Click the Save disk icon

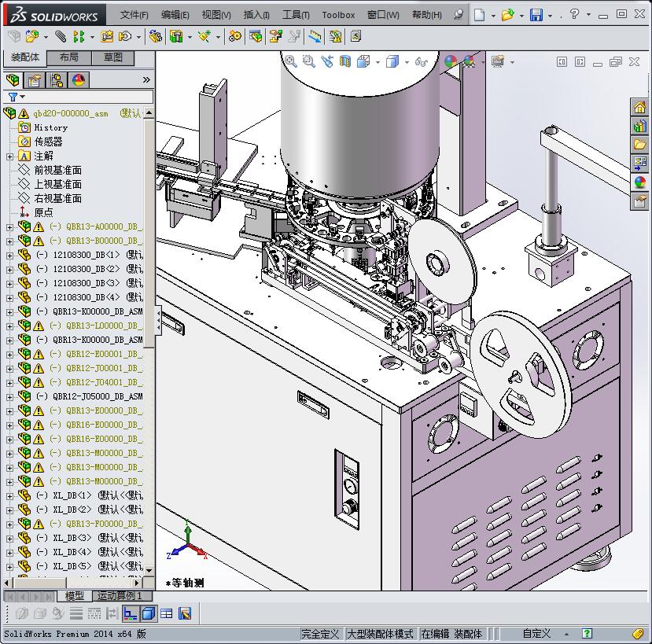point(536,15)
